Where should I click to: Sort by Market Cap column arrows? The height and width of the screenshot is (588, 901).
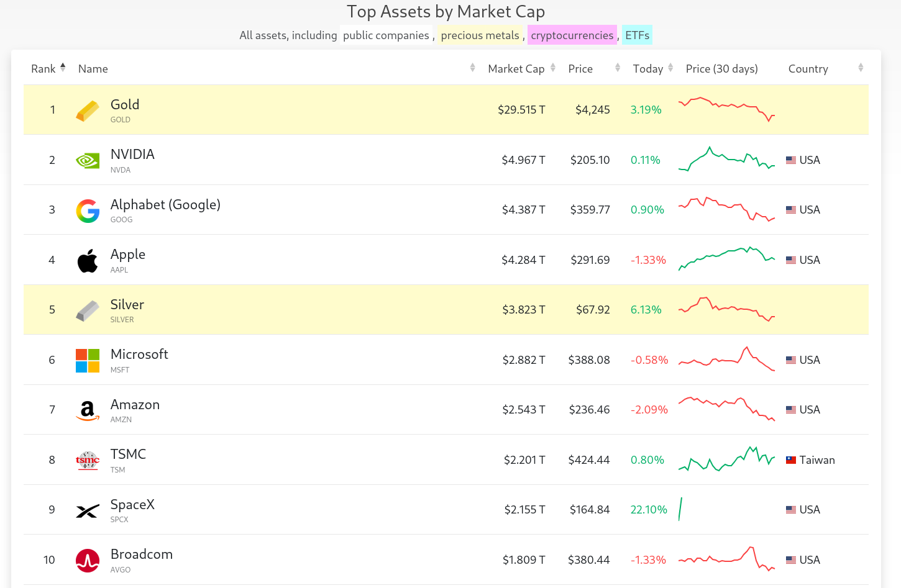553,68
